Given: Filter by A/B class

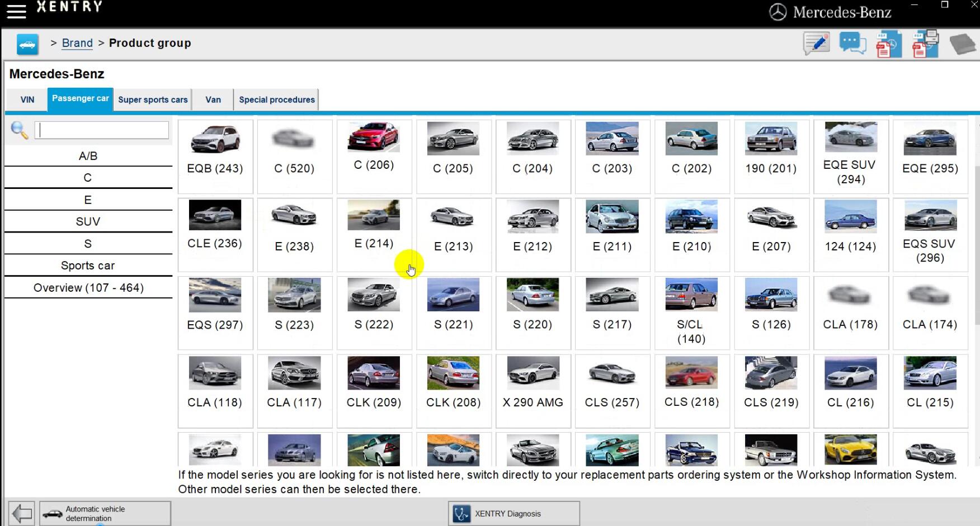Looking at the screenshot, I should click(88, 156).
